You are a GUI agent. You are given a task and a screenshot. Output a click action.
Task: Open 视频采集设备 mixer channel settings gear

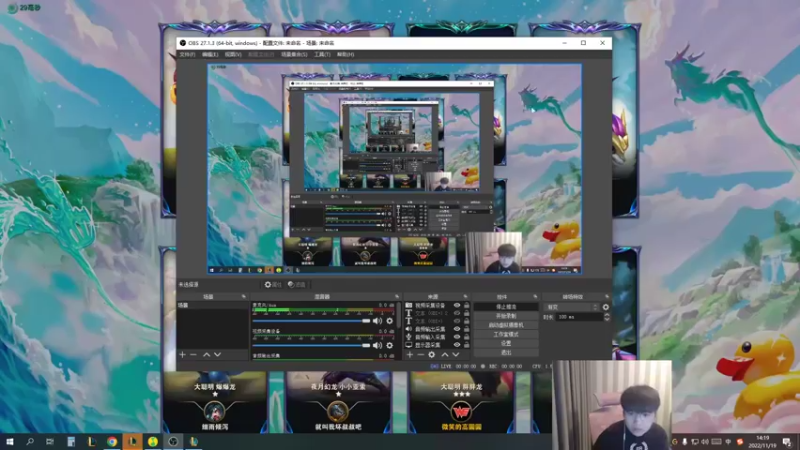coord(390,345)
